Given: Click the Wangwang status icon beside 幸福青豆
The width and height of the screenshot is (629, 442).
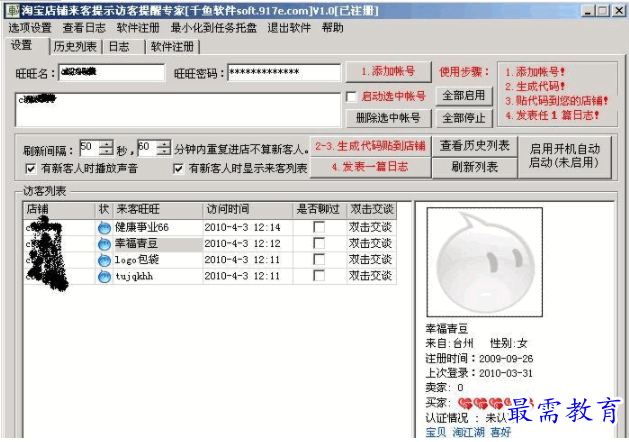Looking at the screenshot, I should 104,243.
